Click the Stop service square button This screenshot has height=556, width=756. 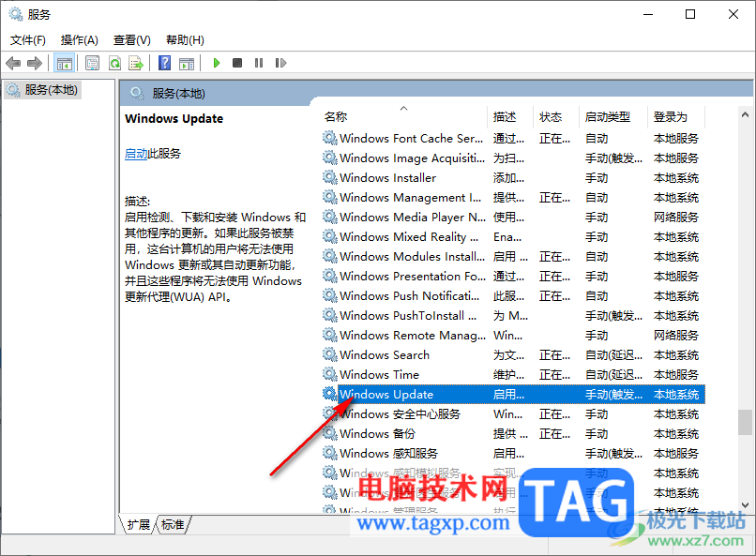(237, 63)
